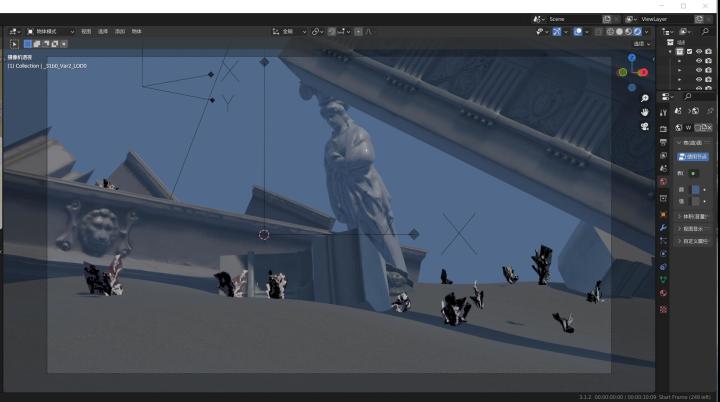Expand the first collection tree arrow
Viewport: 720px width, 402px height.
[x=670, y=51]
